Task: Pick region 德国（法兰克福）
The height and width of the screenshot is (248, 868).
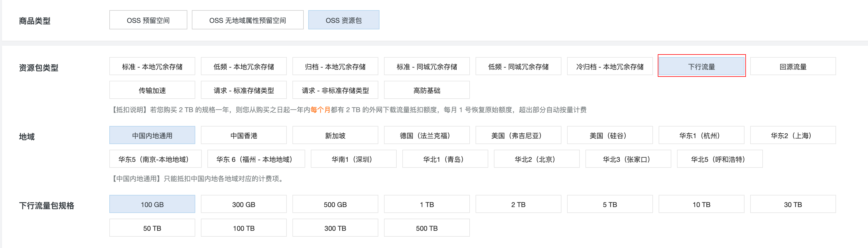Action: coord(427,135)
